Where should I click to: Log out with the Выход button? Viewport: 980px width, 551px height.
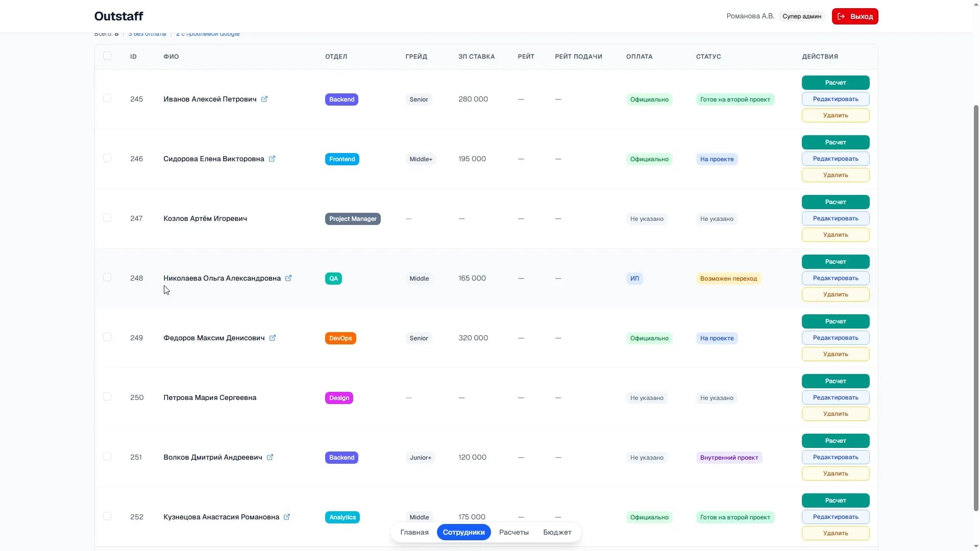[855, 16]
